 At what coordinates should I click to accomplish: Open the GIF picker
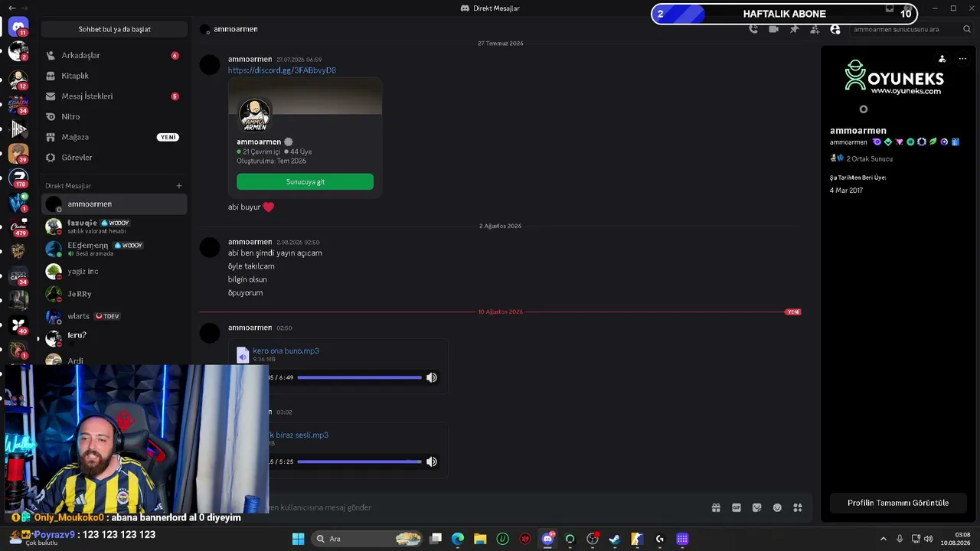737,507
